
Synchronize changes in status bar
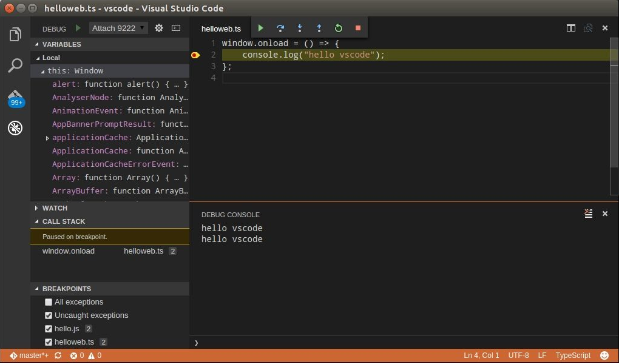pos(58,356)
